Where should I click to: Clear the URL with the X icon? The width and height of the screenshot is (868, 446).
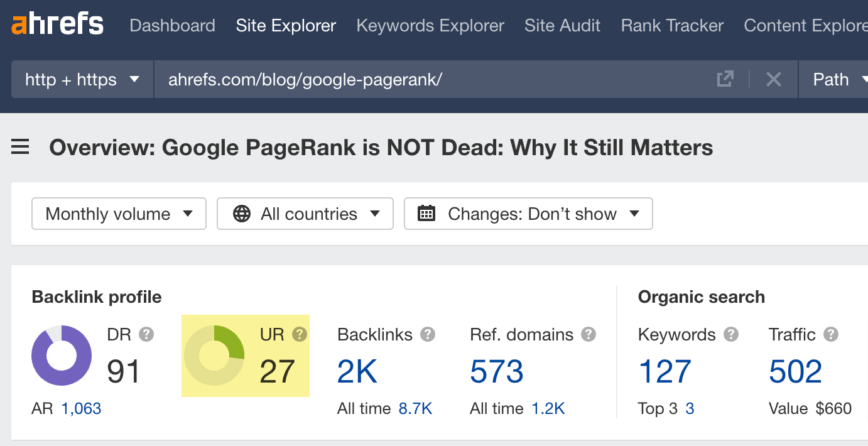(773, 79)
